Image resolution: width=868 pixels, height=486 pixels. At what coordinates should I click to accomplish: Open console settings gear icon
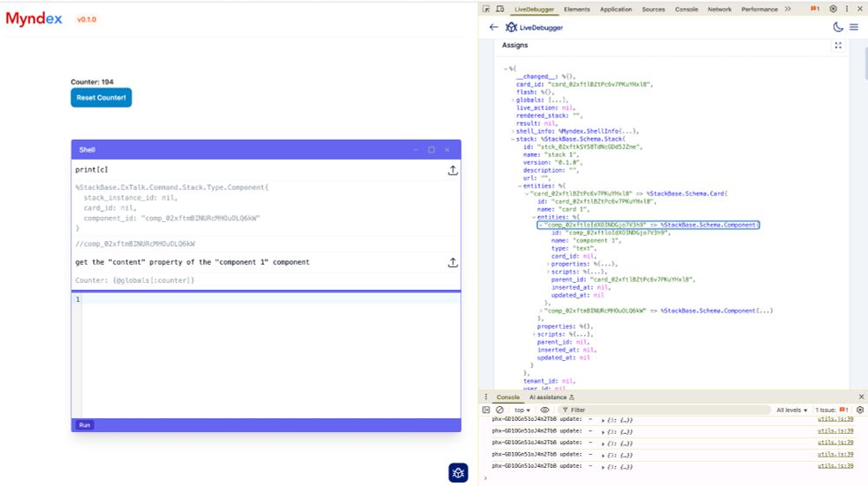859,410
